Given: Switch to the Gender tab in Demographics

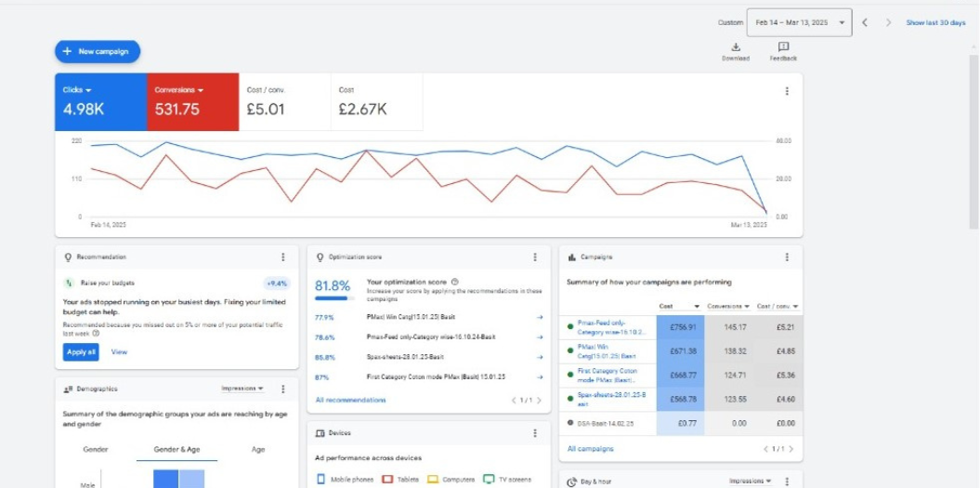Looking at the screenshot, I should coord(96,449).
